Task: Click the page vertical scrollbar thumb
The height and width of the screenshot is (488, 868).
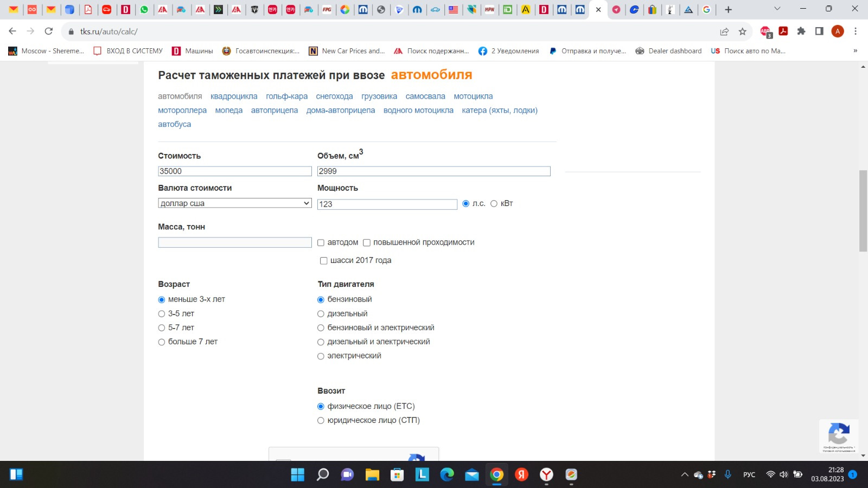Action: tap(863, 210)
